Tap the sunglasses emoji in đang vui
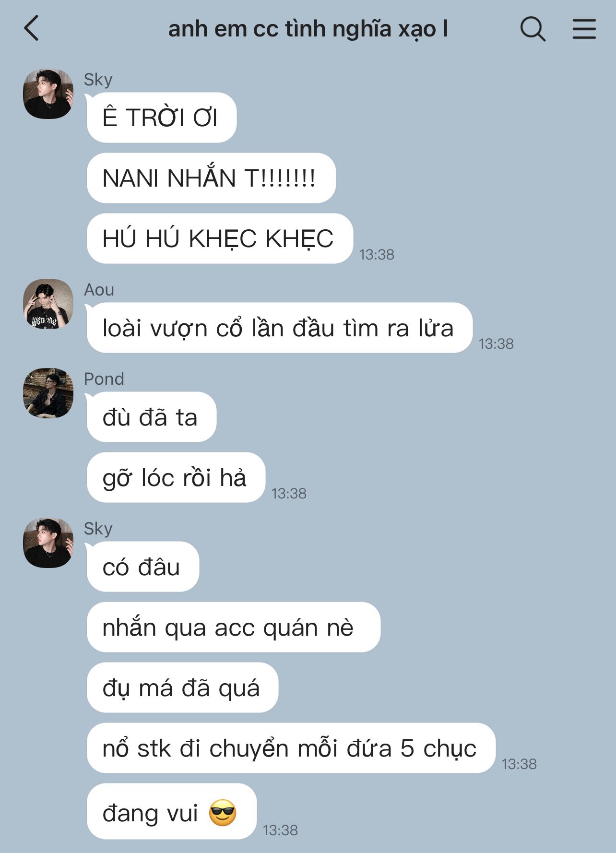This screenshot has width=616, height=853. (x=223, y=813)
